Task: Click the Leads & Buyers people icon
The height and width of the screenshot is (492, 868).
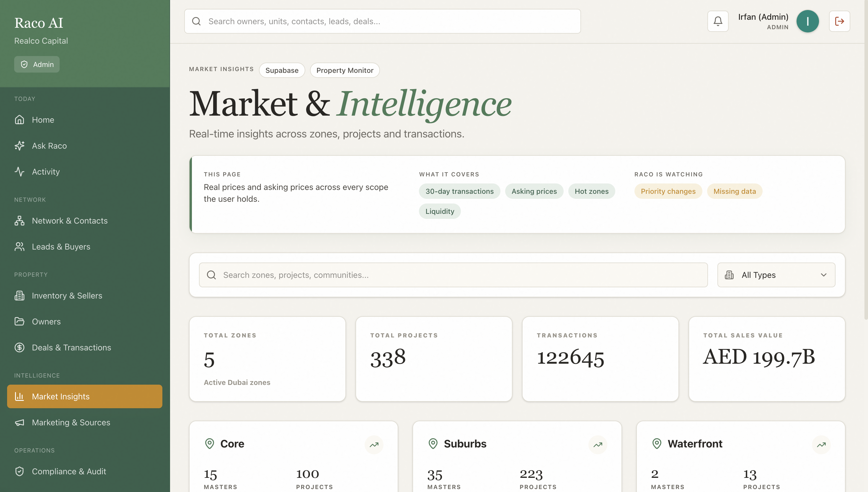Action: tap(19, 247)
